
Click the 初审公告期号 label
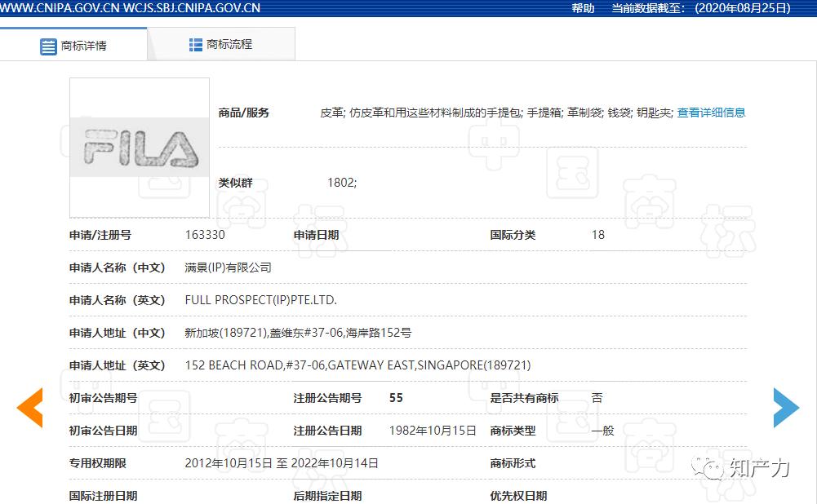(x=103, y=398)
